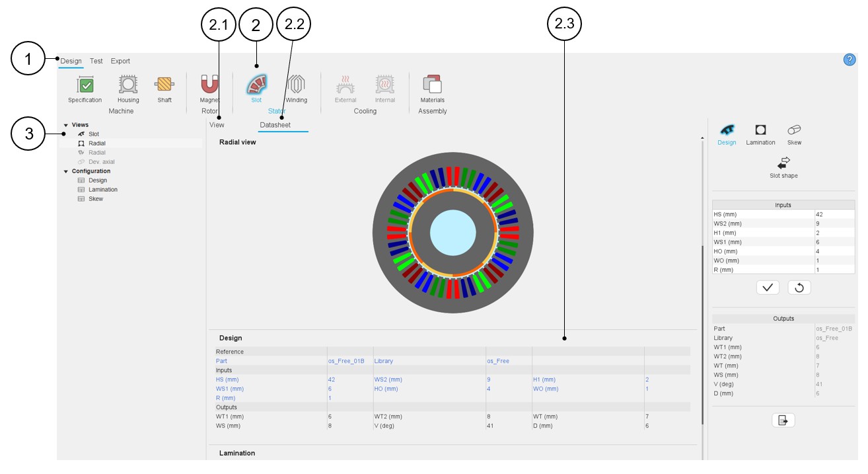
Task: Open the Materials assembly icon
Action: pyautogui.click(x=432, y=86)
